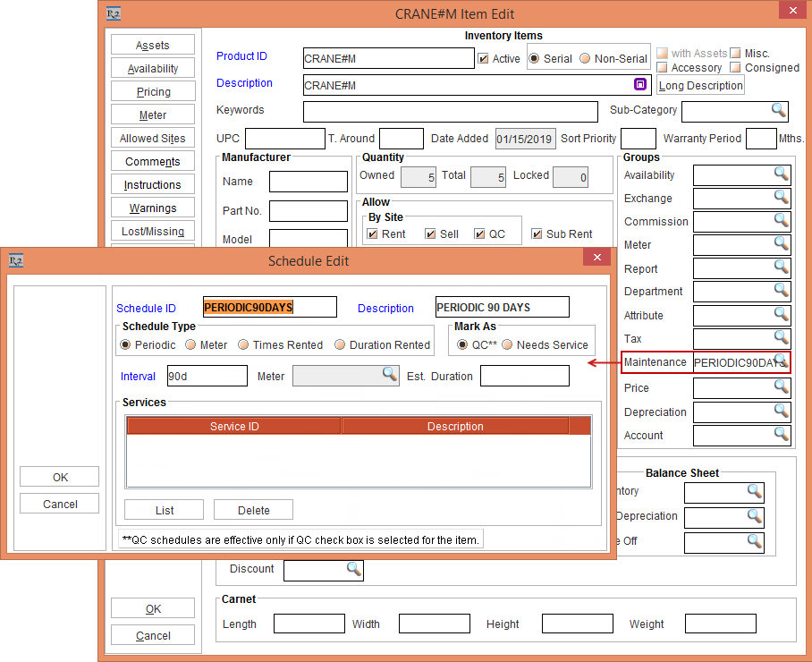Open the Availability group lookup magnifier

781,174
